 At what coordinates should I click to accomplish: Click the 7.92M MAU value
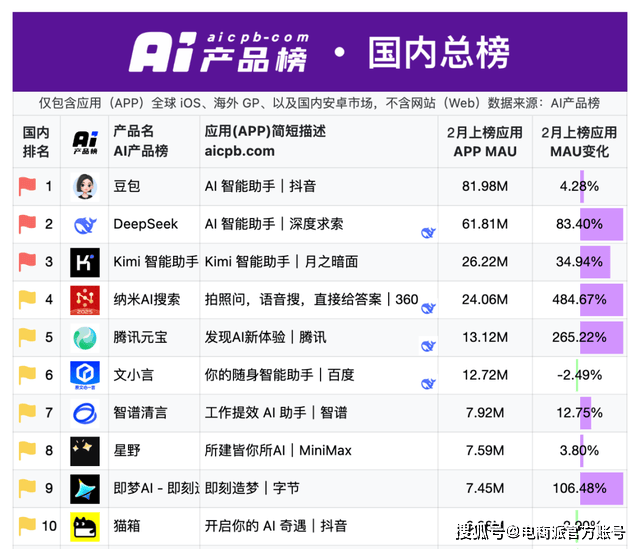point(485,413)
